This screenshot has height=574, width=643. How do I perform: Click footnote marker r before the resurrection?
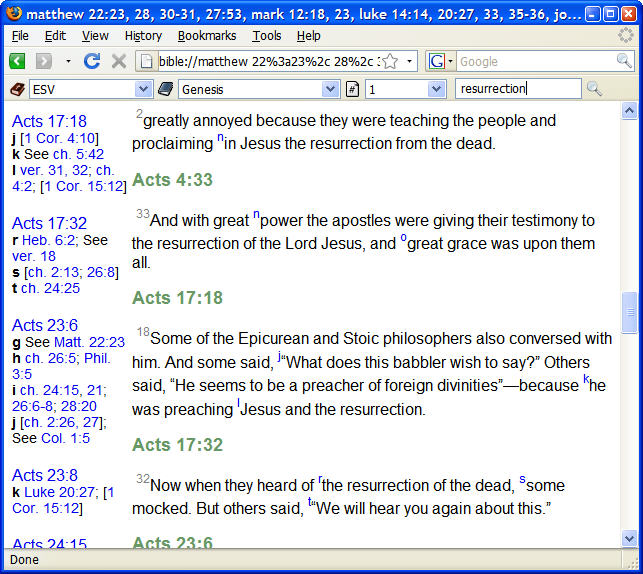(x=320, y=479)
